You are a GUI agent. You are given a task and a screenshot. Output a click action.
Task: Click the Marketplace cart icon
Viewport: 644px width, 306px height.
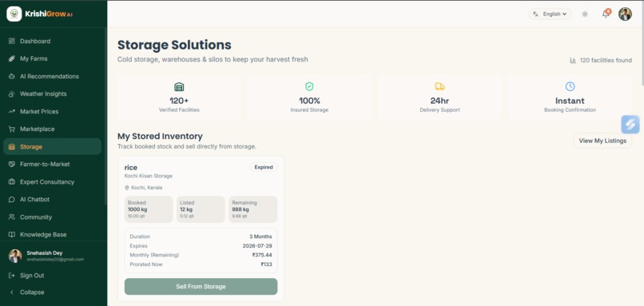(x=11, y=129)
